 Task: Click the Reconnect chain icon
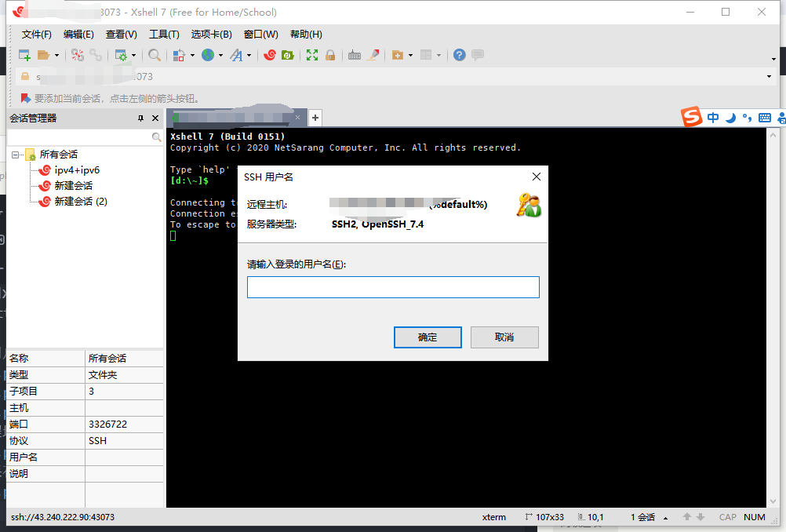point(96,55)
